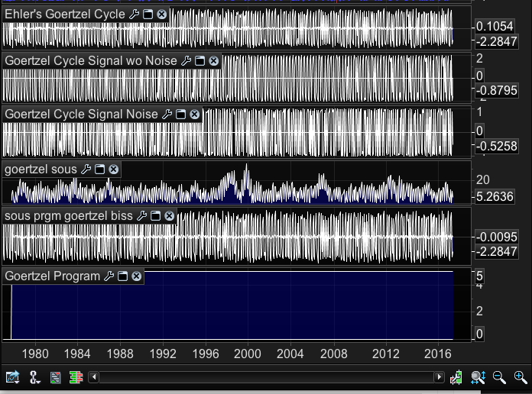Screen dimensions: 532x394
Task: Maximize the Goertzel Program panel
Action: [x=123, y=276]
